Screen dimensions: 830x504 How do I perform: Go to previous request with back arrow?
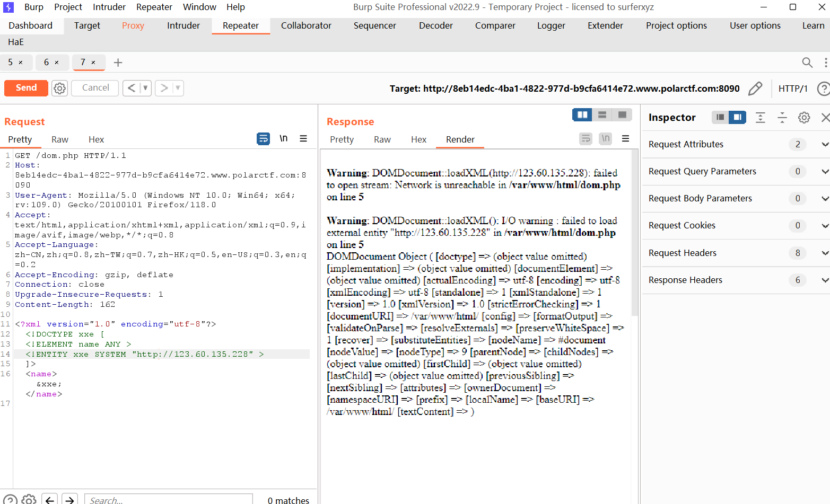pyautogui.click(x=132, y=88)
